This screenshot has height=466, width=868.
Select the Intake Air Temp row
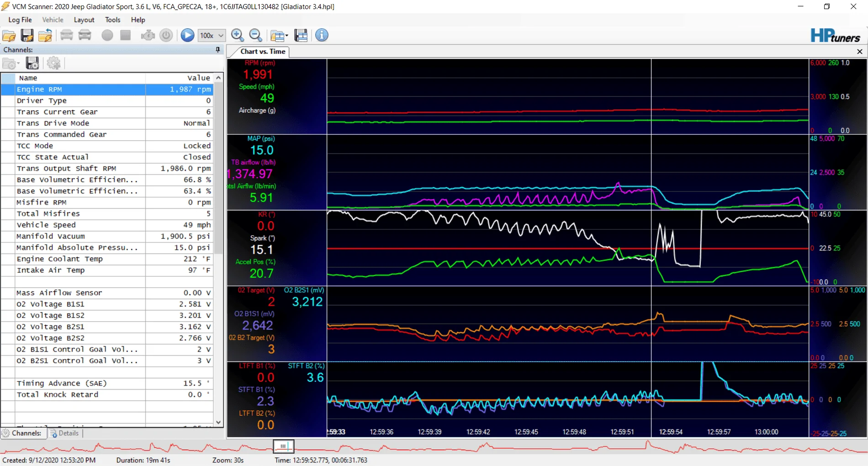pyautogui.click(x=107, y=270)
